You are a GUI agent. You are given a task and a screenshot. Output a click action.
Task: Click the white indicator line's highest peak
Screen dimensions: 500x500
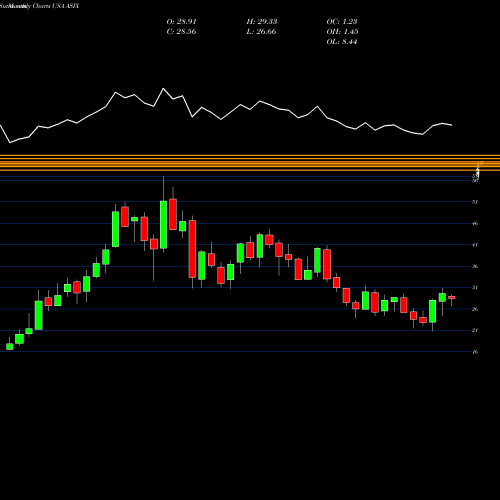click(x=163, y=89)
